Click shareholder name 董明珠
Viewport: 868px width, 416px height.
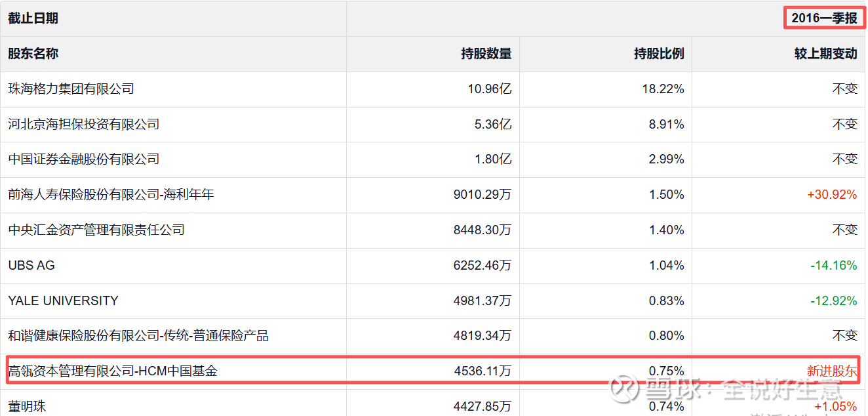pos(28,406)
